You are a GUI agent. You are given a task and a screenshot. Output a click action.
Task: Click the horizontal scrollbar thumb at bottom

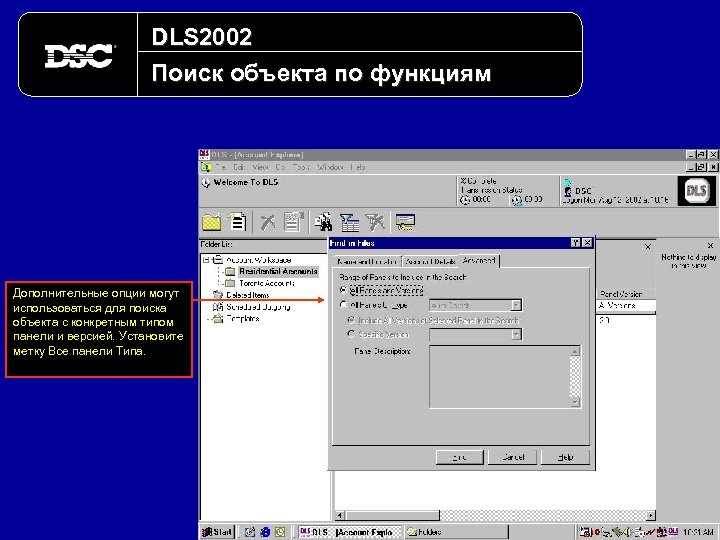tap(391, 516)
